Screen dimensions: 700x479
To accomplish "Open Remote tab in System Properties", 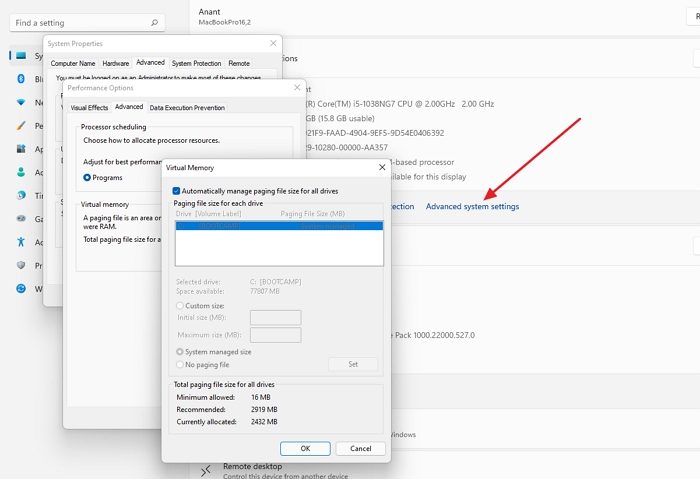I will pos(239,63).
